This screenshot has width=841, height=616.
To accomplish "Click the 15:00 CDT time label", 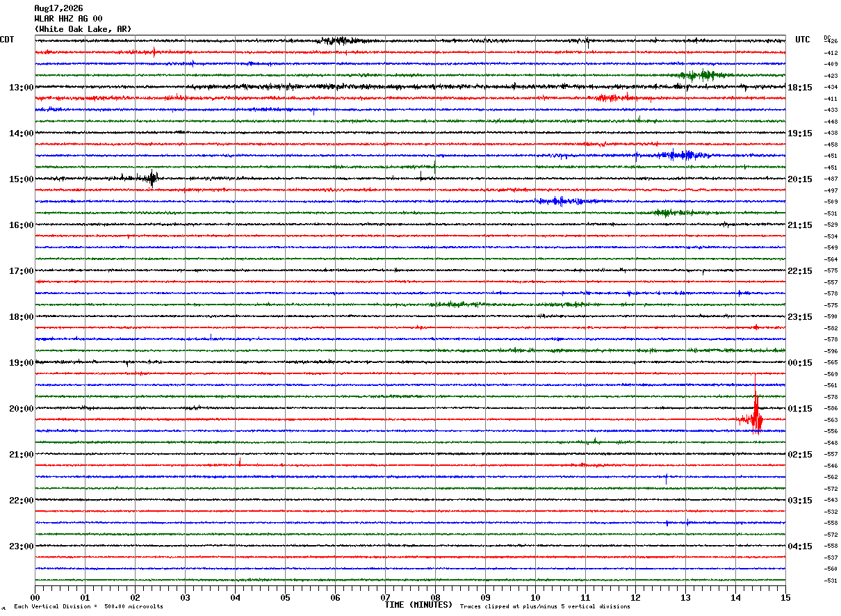I will tap(22, 179).
